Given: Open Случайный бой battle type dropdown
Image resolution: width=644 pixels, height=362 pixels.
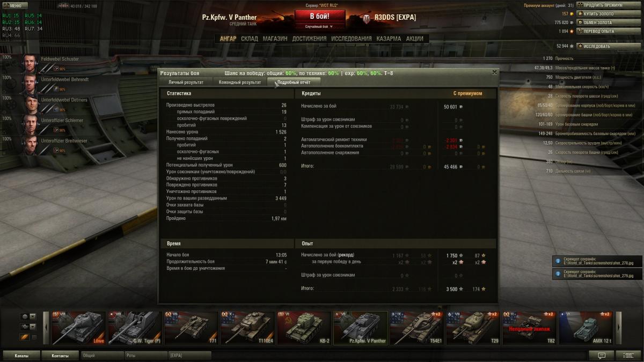Looking at the screenshot, I should coord(319,26).
